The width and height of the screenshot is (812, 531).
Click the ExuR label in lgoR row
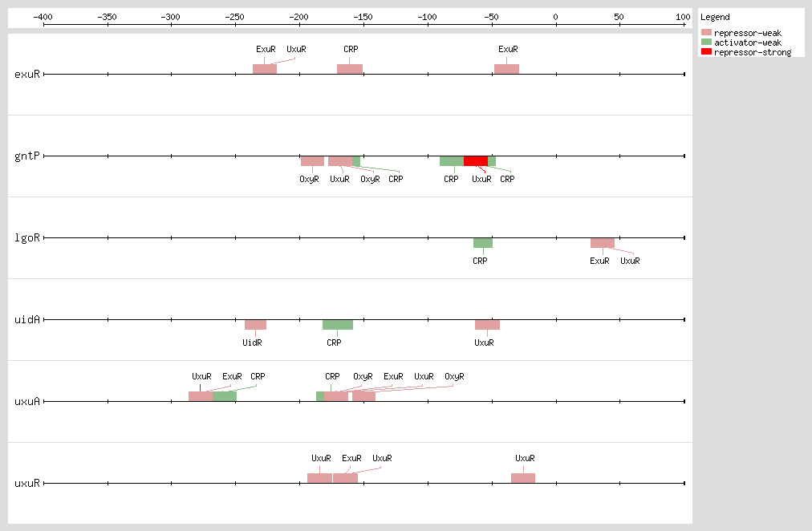pos(599,261)
